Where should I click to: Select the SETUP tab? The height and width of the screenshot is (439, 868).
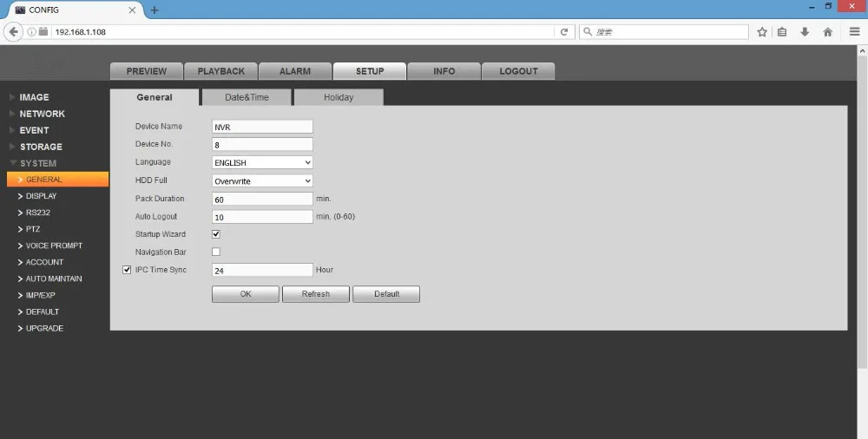(x=370, y=71)
